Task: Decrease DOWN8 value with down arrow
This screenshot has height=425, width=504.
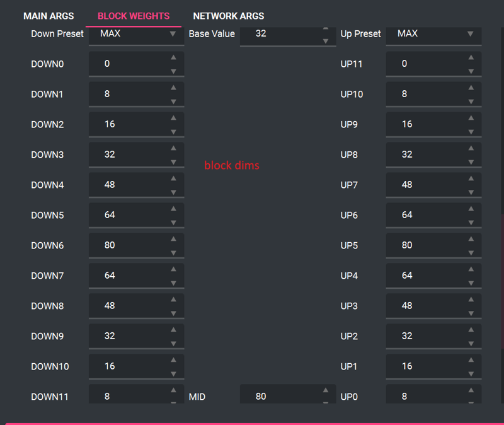Action: [x=174, y=313]
